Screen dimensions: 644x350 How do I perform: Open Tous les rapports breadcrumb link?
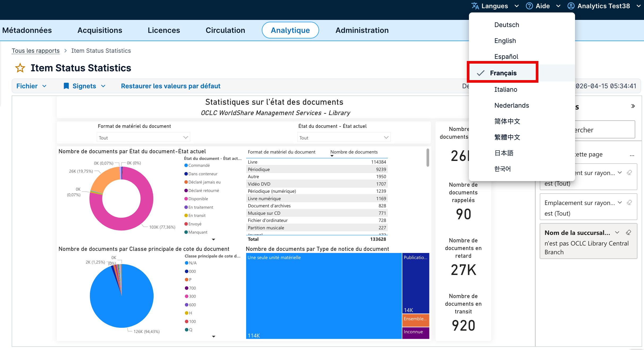[36, 51]
